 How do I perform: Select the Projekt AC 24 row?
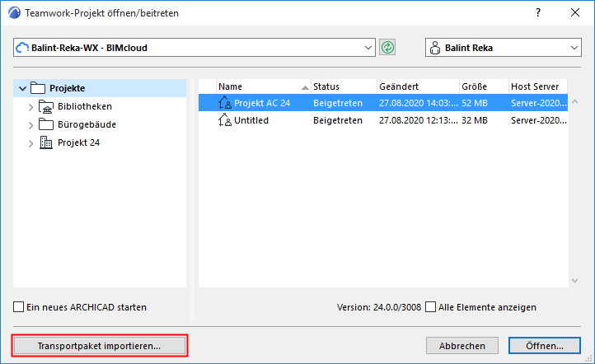[383, 103]
